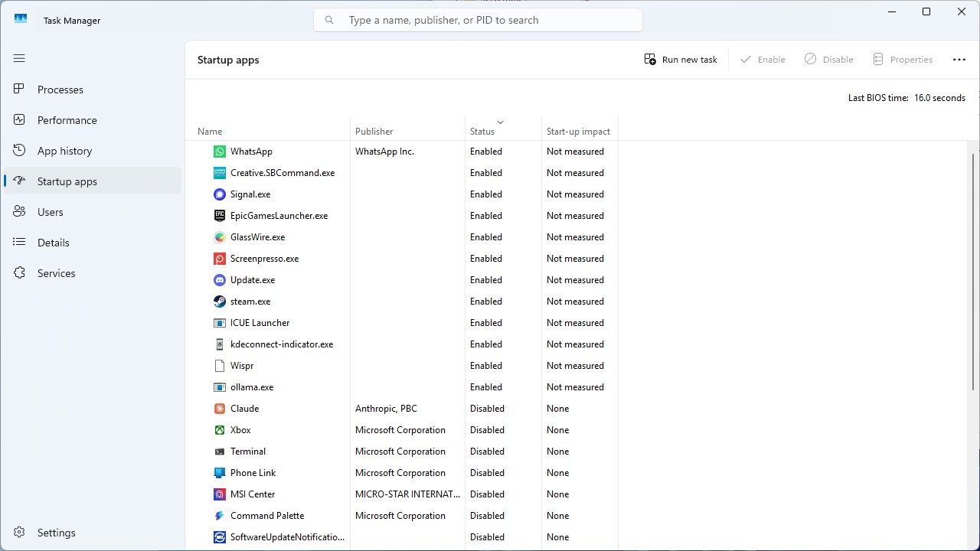Open the Processes page
Viewport: 980px width, 551px height.
93,90
